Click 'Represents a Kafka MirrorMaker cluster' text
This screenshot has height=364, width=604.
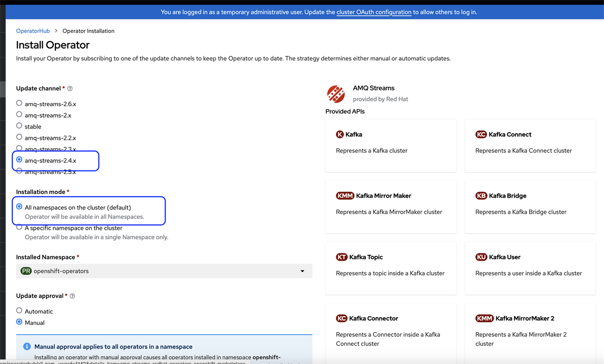point(389,212)
